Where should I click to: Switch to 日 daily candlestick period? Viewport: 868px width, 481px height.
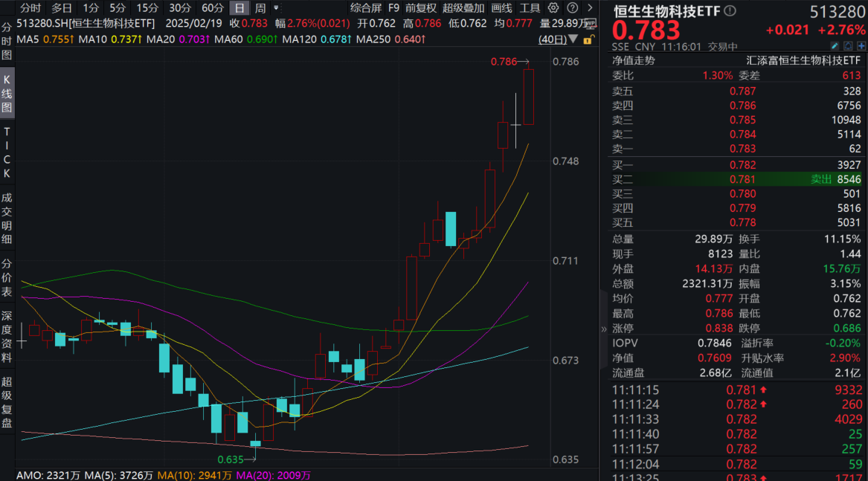[239, 8]
